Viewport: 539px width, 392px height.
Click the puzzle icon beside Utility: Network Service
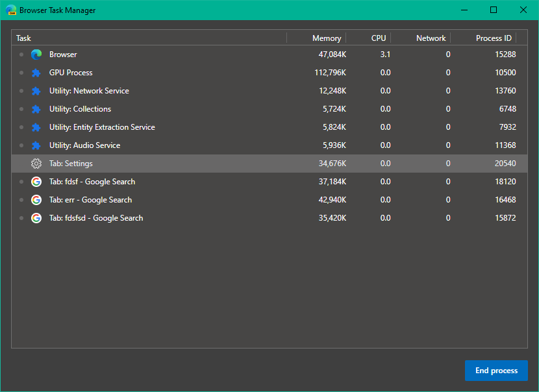click(36, 91)
